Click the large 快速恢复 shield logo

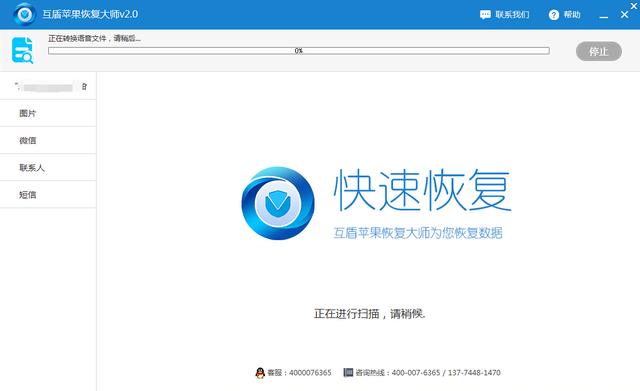278,203
